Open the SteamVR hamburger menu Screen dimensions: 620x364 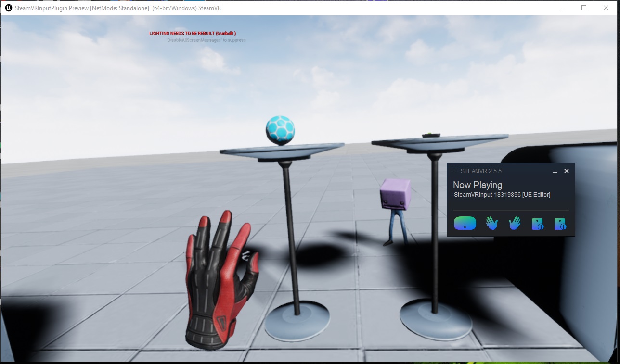click(454, 171)
